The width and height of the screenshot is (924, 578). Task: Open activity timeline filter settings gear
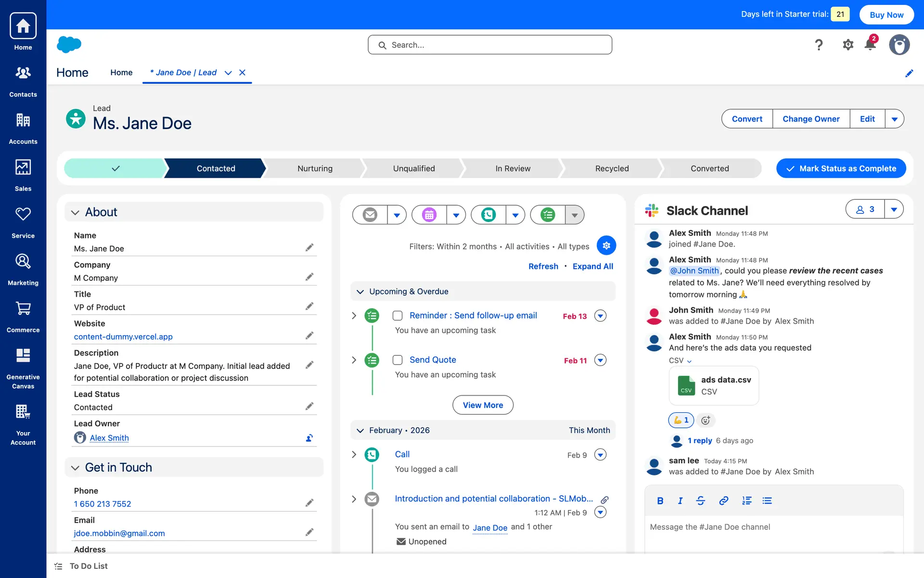click(606, 246)
